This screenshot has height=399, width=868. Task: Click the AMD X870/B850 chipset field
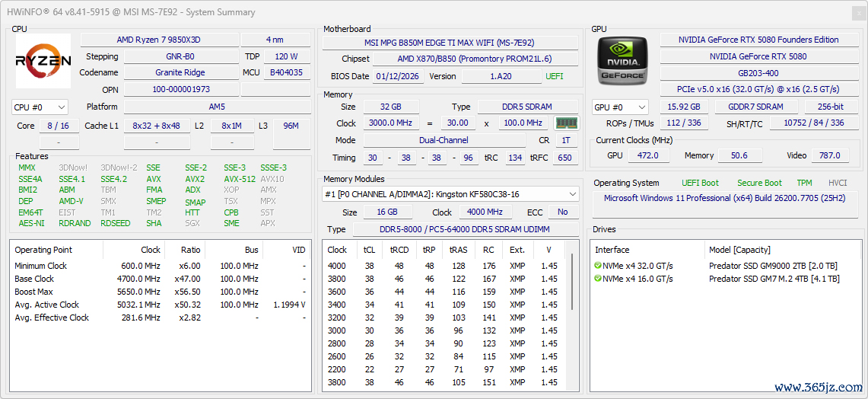475,59
